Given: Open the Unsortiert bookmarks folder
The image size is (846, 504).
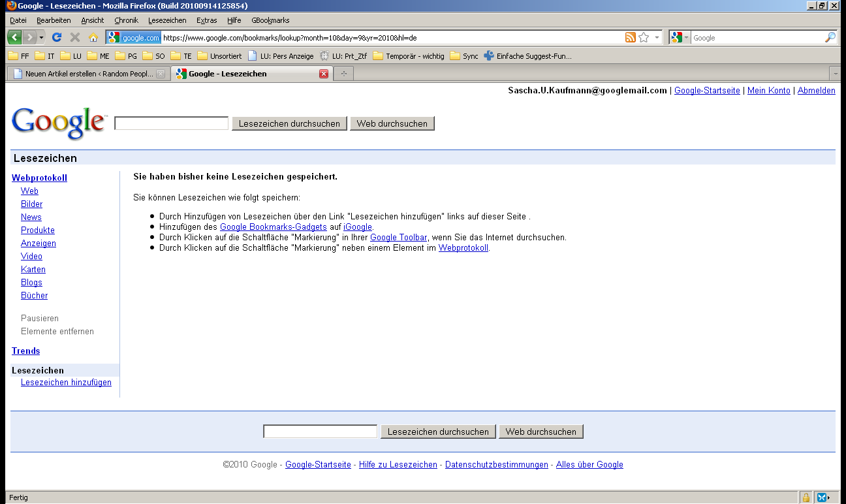Looking at the screenshot, I should [x=219, y=56].
